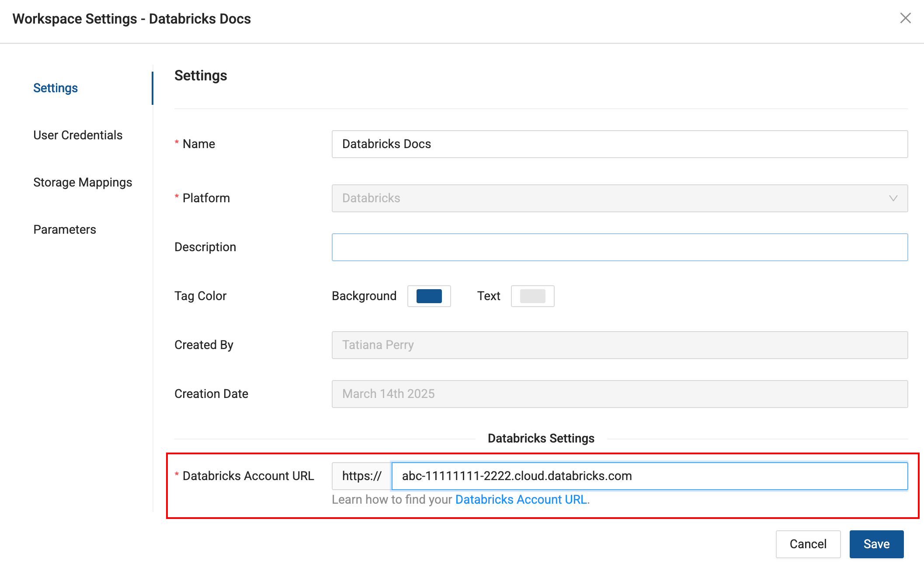Click the Created By field
Screen dimensions: 924x574
[x=619, y=345]
